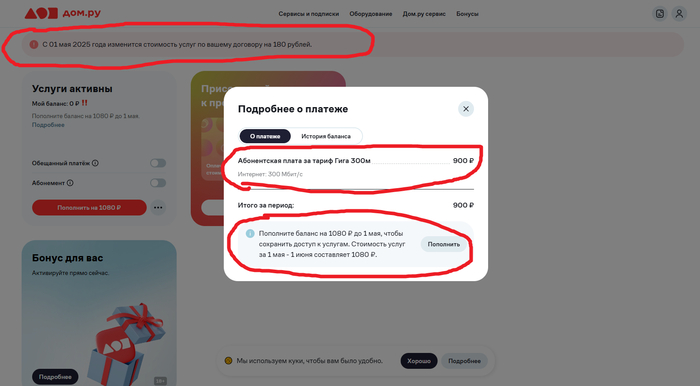
Task: Enable the Обещанный платёж toggle
Action: (158, 163)
